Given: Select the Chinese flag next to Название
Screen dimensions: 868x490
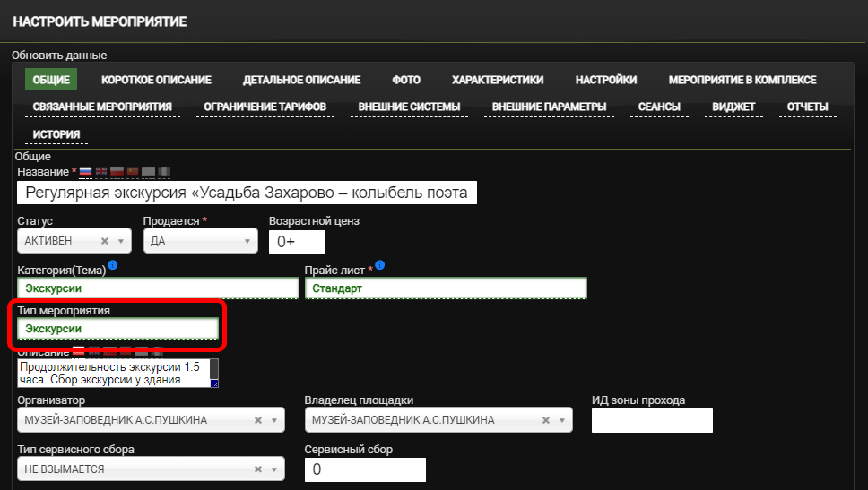Looking at the screenshot, I should (133, 171).
